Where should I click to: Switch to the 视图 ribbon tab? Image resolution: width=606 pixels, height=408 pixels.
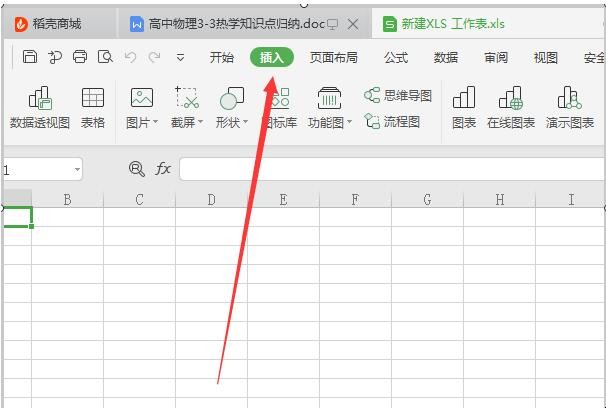pyautogui.click(x=545, y=58)
